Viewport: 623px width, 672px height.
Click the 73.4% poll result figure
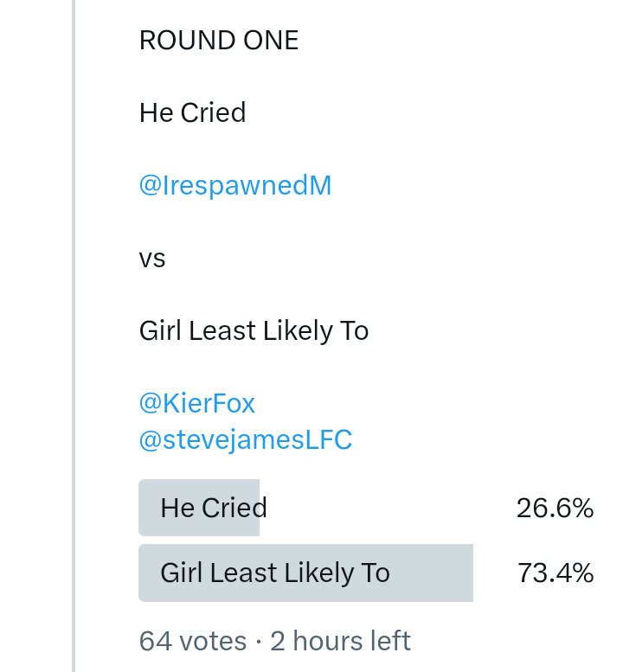tap(555, 573)
